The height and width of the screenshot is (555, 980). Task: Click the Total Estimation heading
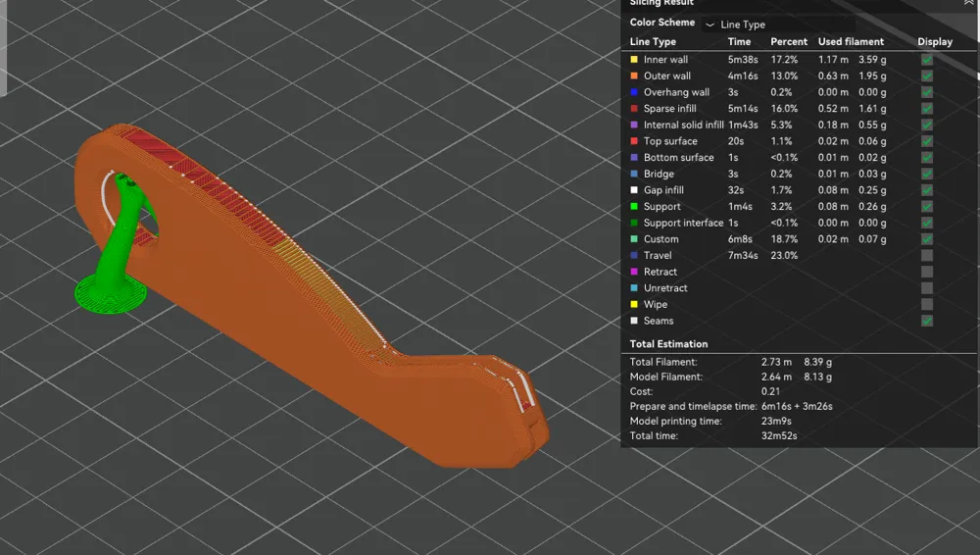click(668, 344)
